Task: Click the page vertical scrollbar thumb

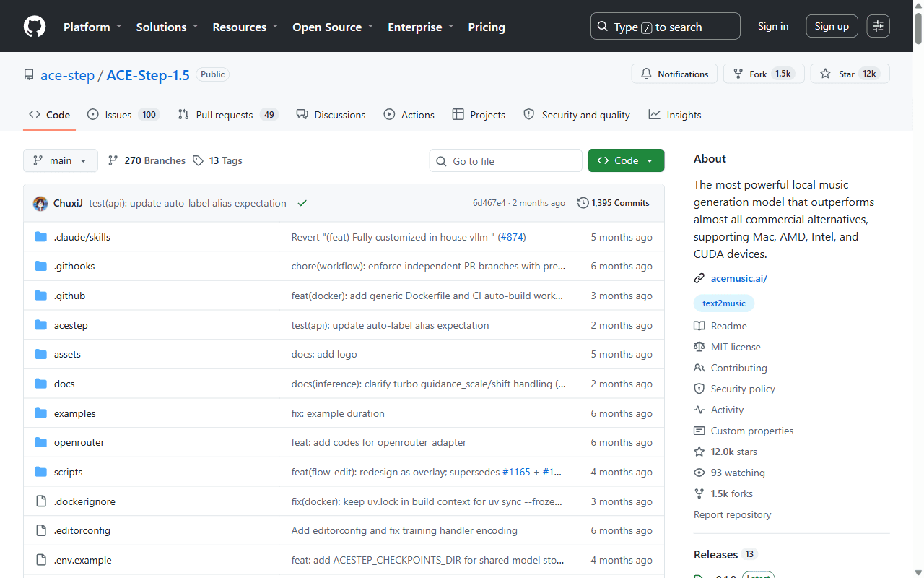Action: tap(918, 30)
